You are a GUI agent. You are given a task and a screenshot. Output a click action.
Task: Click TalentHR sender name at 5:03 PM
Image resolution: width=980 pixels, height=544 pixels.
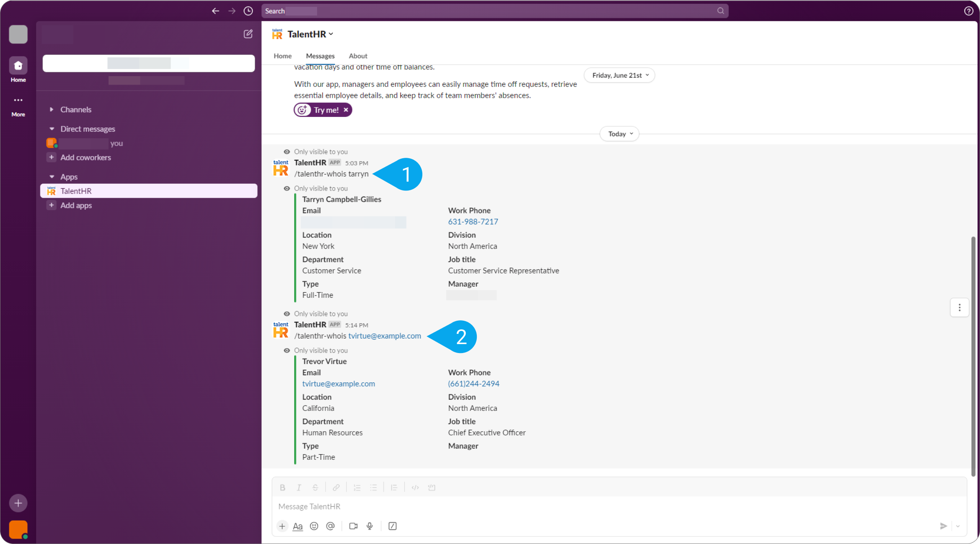[x=310, y=162]
